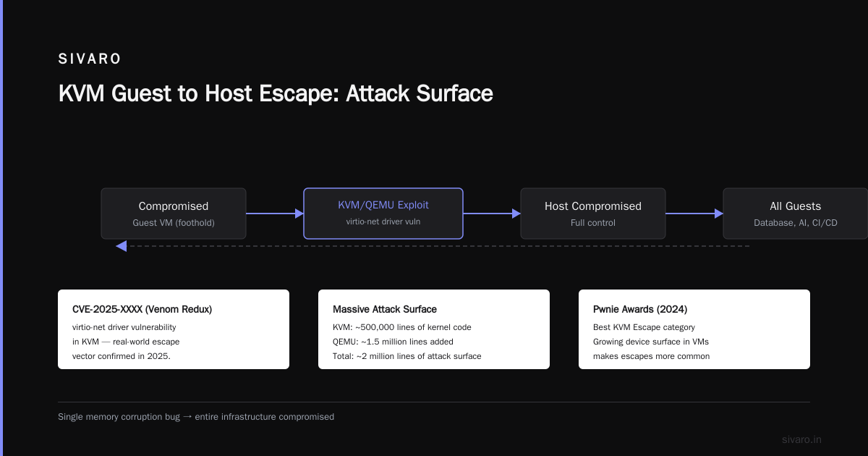
Task: Click 'Total: ~2 million lines of attack surface'
Action: click(407, 356)
